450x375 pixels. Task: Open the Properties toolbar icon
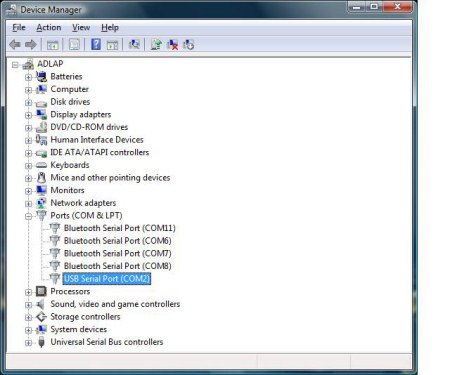(74, 44)
